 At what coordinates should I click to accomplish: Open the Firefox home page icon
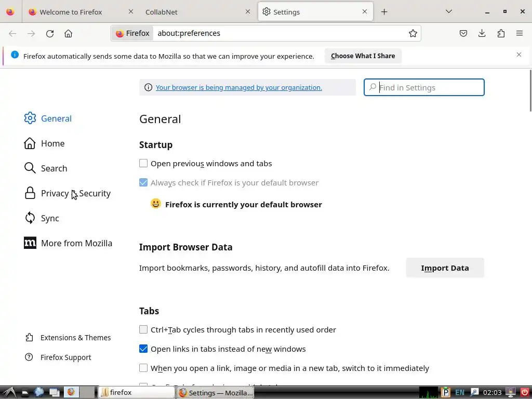tap(69, 33)
